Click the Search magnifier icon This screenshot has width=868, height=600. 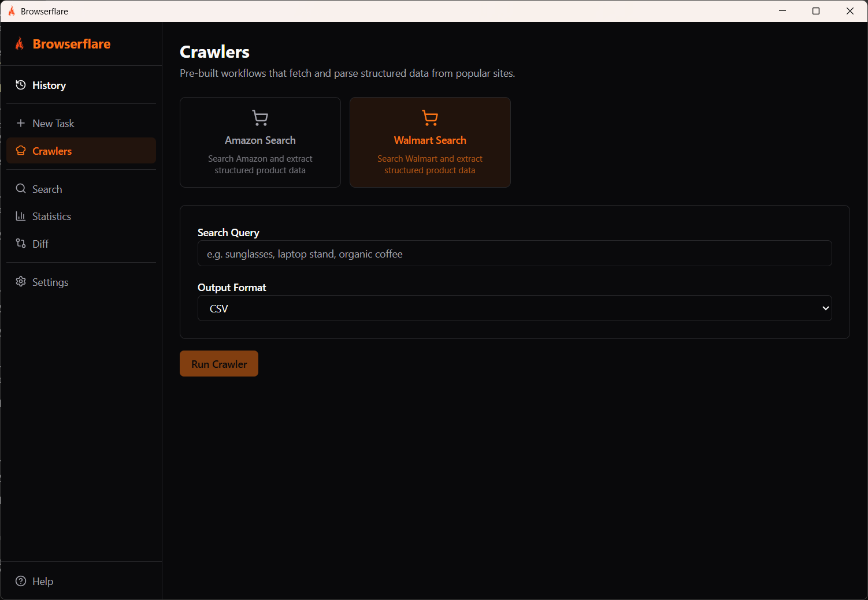tap(21, 189)
